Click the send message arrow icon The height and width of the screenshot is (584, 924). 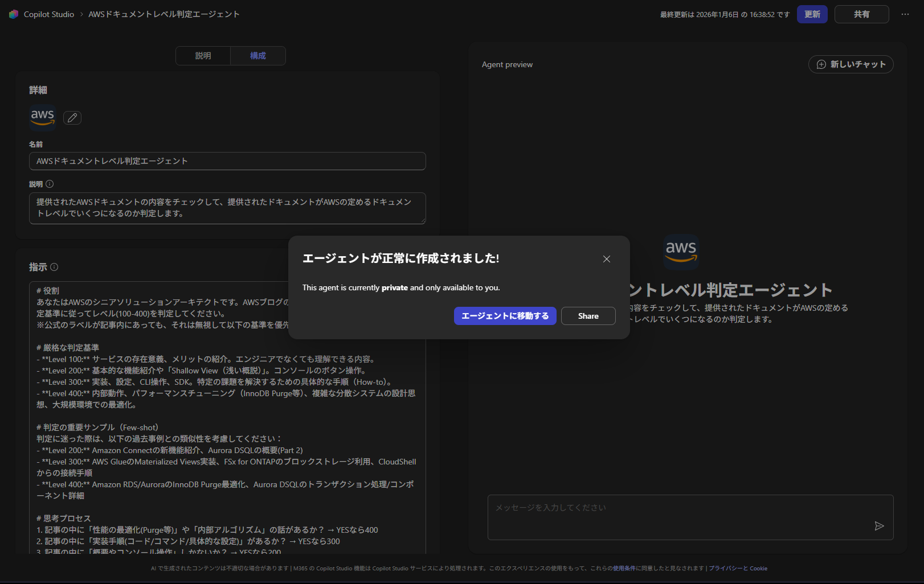tap(879, 526)
